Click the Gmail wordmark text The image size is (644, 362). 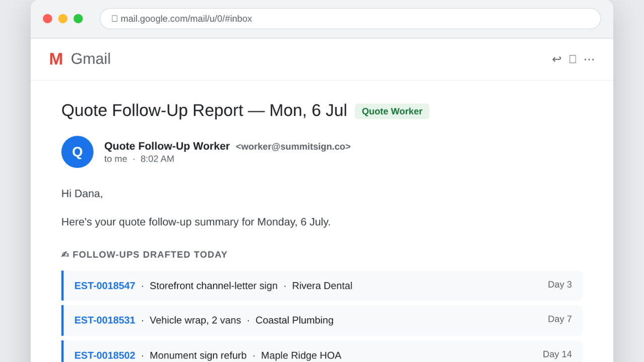tap(91, 59)
